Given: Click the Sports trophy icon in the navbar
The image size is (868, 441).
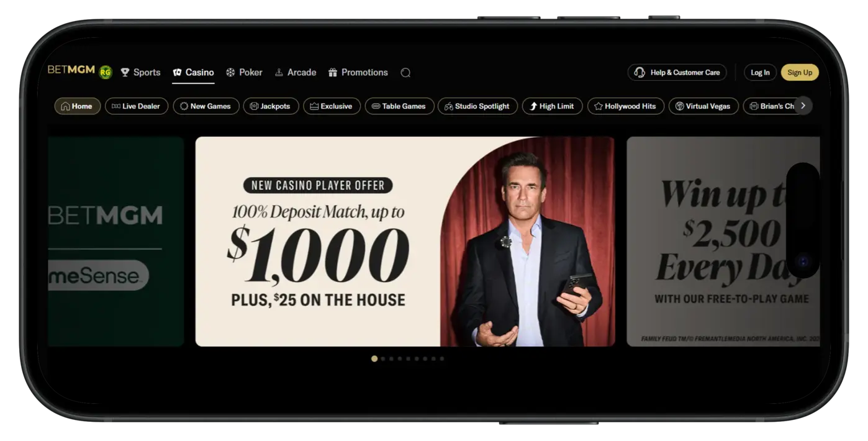Looking at the screenshot, I should click(x=125, y=72).
